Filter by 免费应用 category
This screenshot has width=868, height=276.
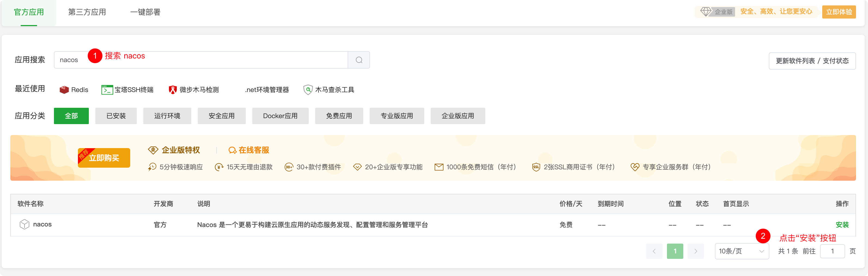pyautogui.click(x=339, y=116)
